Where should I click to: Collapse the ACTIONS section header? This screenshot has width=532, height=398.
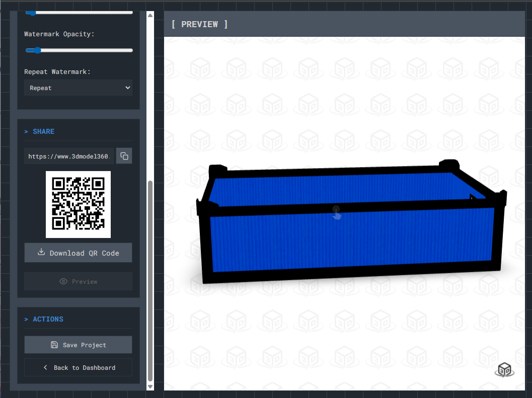(x=45, y=319)
